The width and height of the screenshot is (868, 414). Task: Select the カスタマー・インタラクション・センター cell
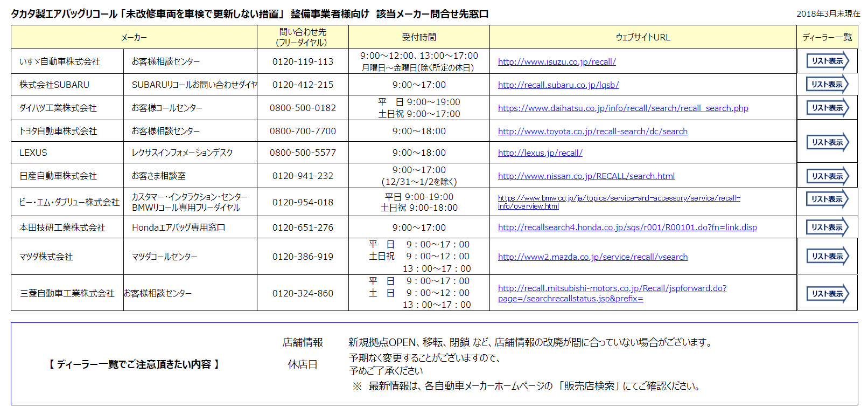(190, 202)
